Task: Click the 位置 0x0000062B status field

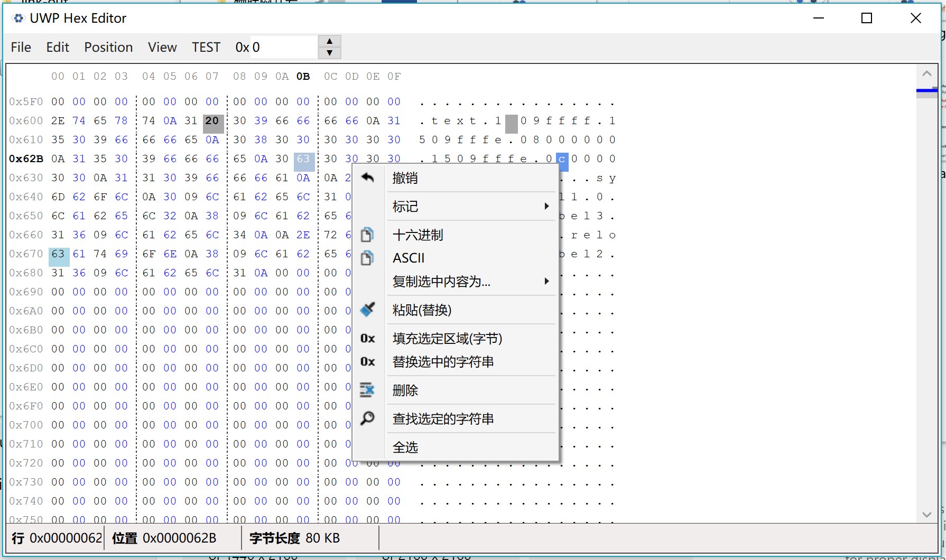Action: pyautogui.click(x=164, y=538)
